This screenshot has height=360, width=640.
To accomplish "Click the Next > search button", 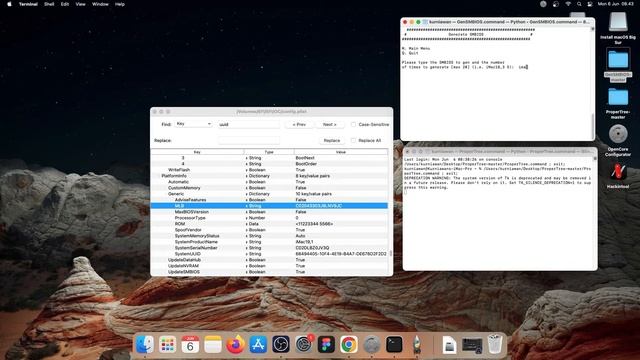I will (330, 124).
